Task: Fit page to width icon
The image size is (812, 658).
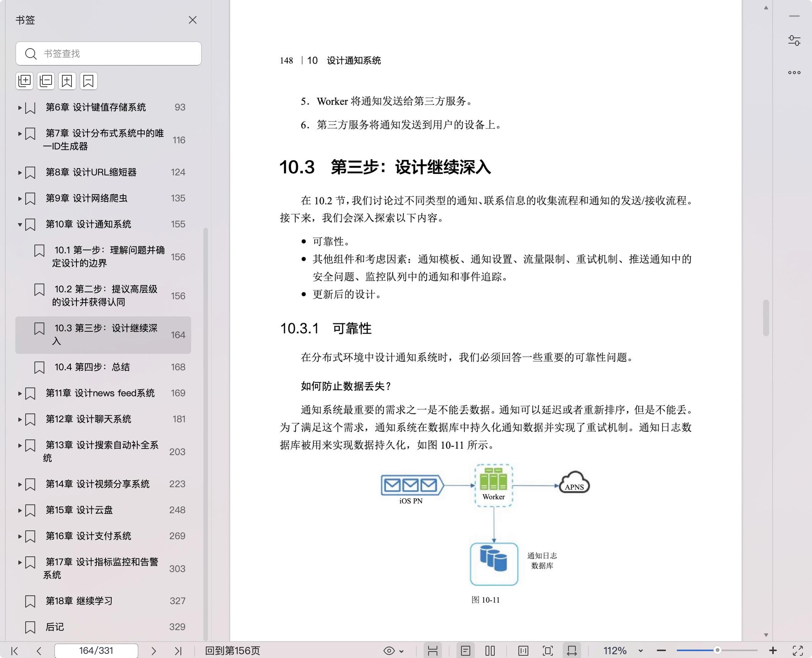Action: click(572, 651)
